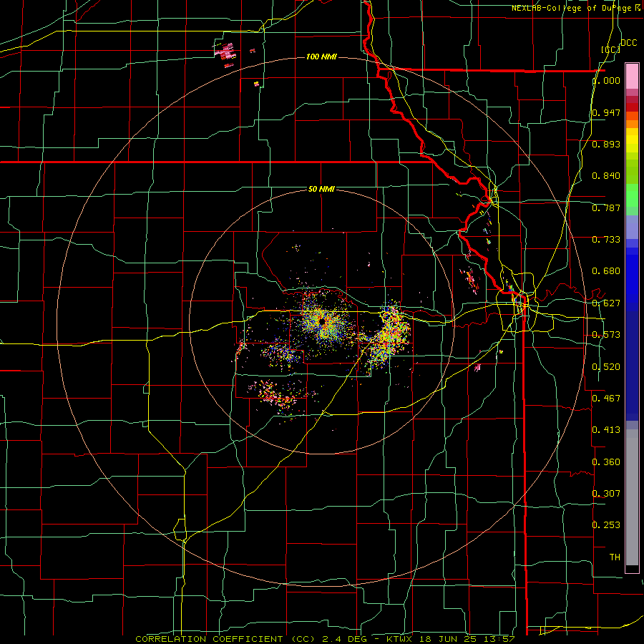Select the 0.253 scale value
This screenshot has width=644, height=644.
(606, 525)
